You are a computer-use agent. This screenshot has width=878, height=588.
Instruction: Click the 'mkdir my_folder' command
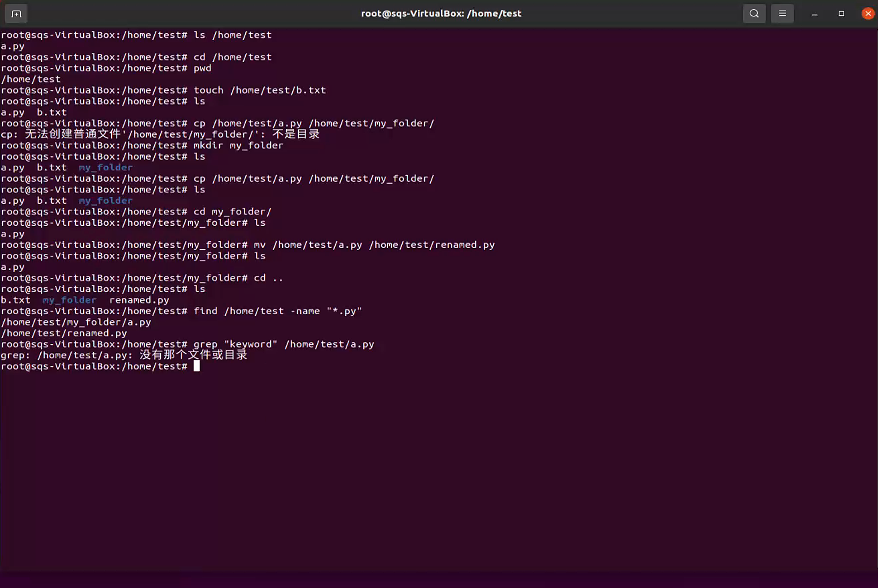[x=238, y=145]
